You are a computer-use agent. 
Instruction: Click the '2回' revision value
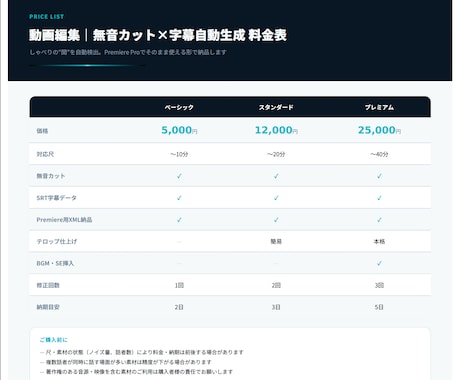click(276, 285)
